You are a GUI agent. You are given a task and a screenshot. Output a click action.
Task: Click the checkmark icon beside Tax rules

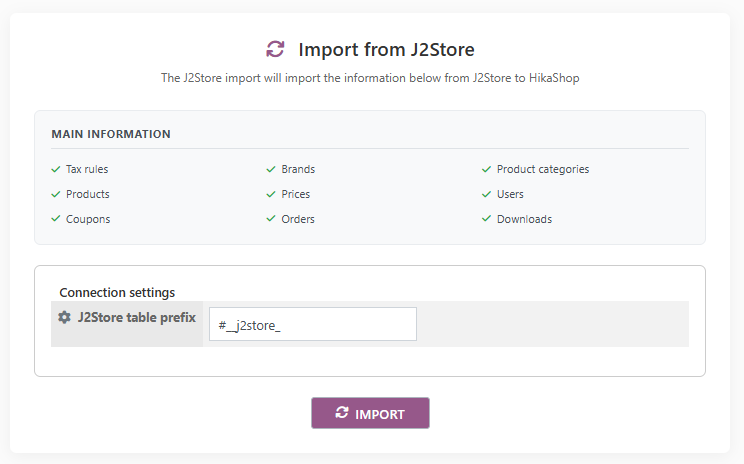point(56,169)
